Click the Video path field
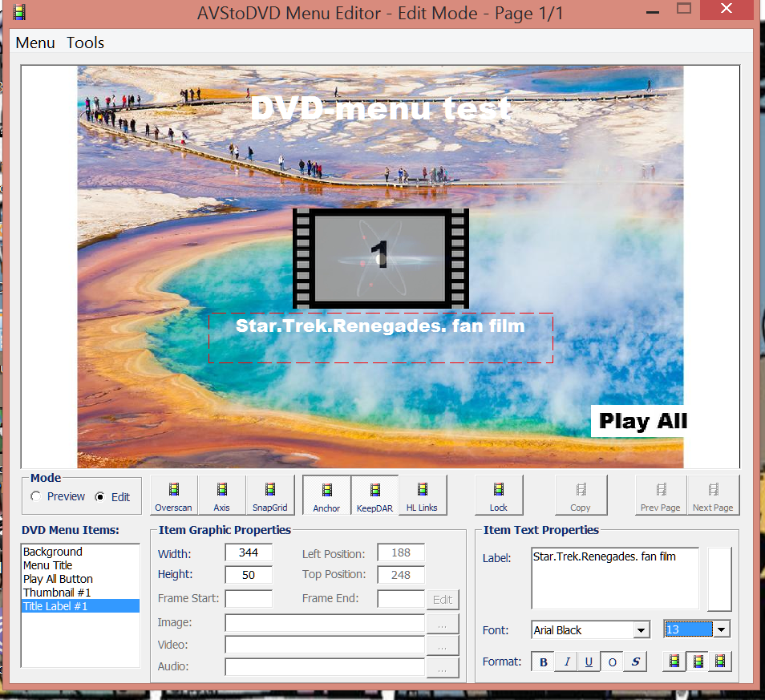Viewport: 765px width, 700px height. pos(325,645)
